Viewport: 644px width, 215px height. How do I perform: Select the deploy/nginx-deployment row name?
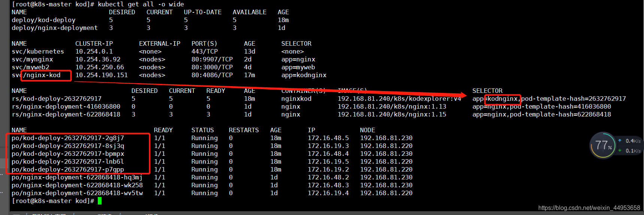point(55,28)
